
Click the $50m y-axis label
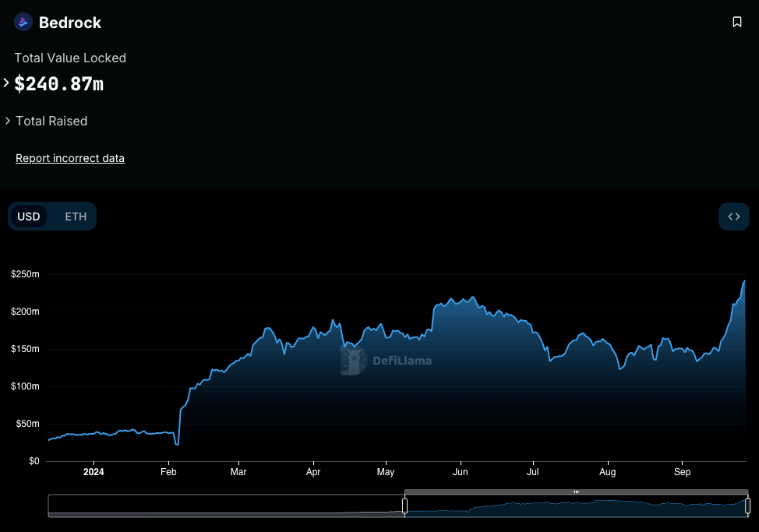[27, 424]
